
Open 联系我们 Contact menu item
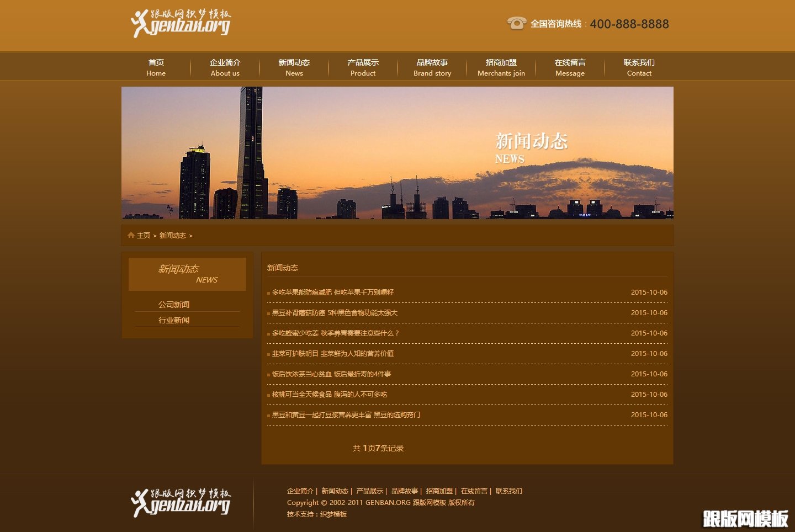coord(639,67)
